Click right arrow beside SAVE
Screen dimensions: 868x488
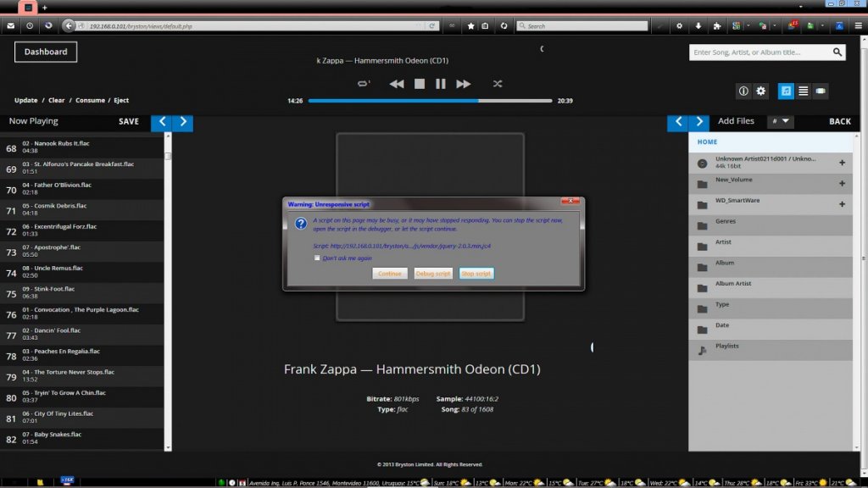point(183,122)
